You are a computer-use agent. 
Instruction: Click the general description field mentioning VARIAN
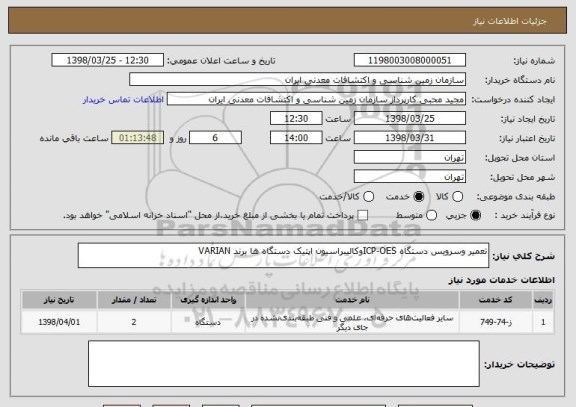(283, 255)
